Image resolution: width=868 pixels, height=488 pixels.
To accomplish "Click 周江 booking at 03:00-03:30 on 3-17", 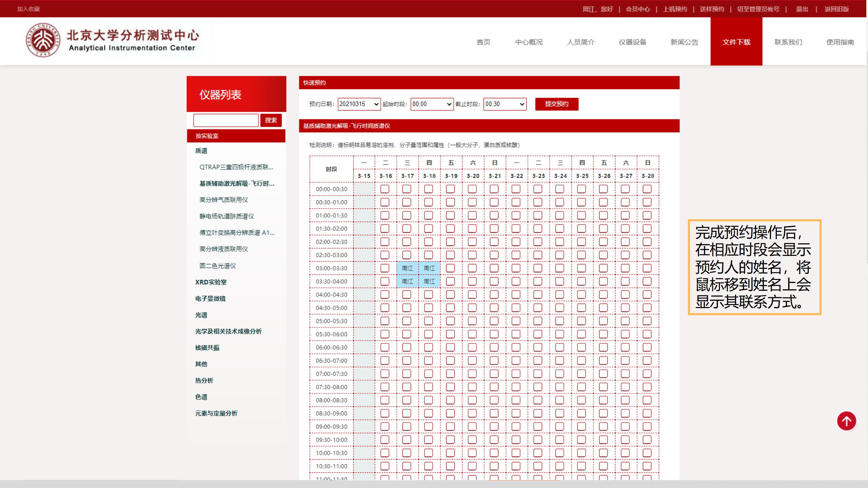I will pos(408,268).
